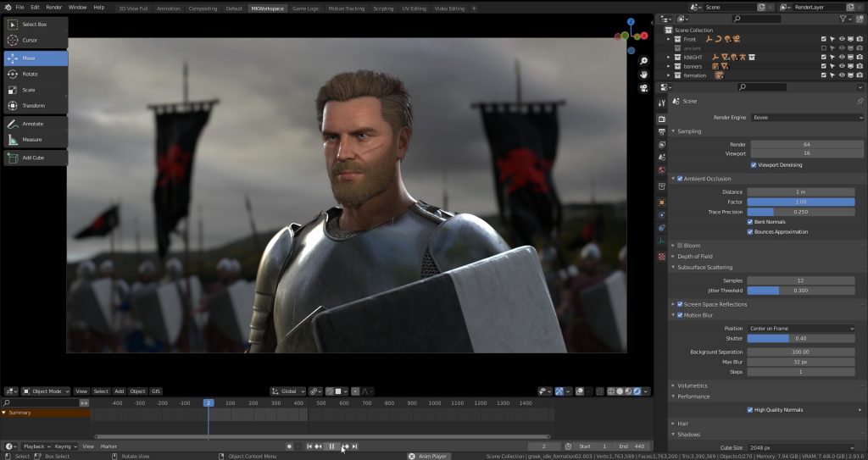Toggle Screen Space Reflections checkbox
Image resolution: width=868 pixels, height=460 pixels.
680,304
